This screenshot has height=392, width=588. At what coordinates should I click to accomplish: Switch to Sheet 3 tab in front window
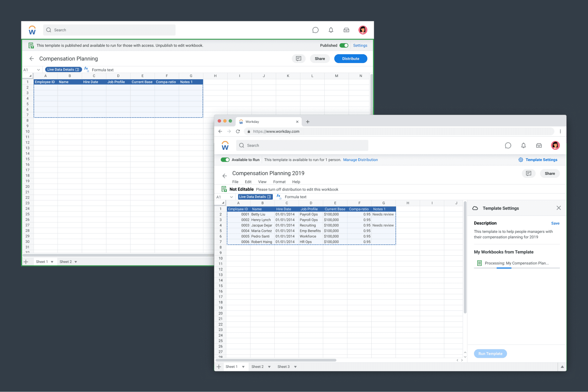(283, 367)
